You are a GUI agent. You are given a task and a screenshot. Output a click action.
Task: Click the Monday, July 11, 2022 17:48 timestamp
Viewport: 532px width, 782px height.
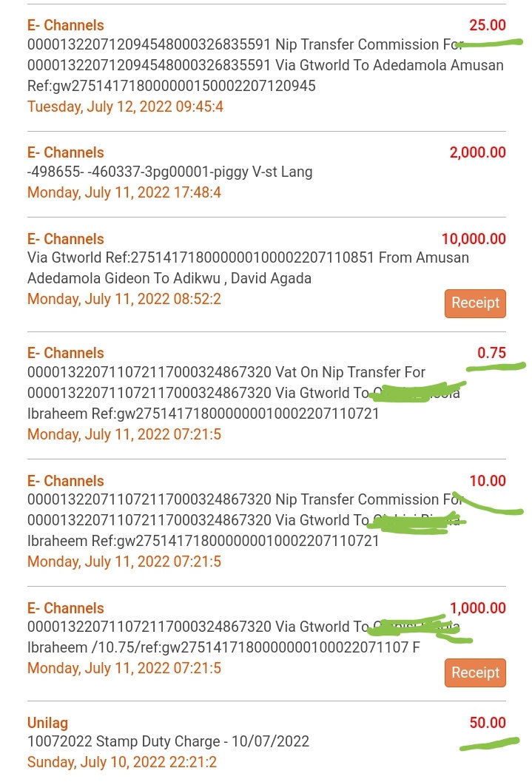pos(124,192)
